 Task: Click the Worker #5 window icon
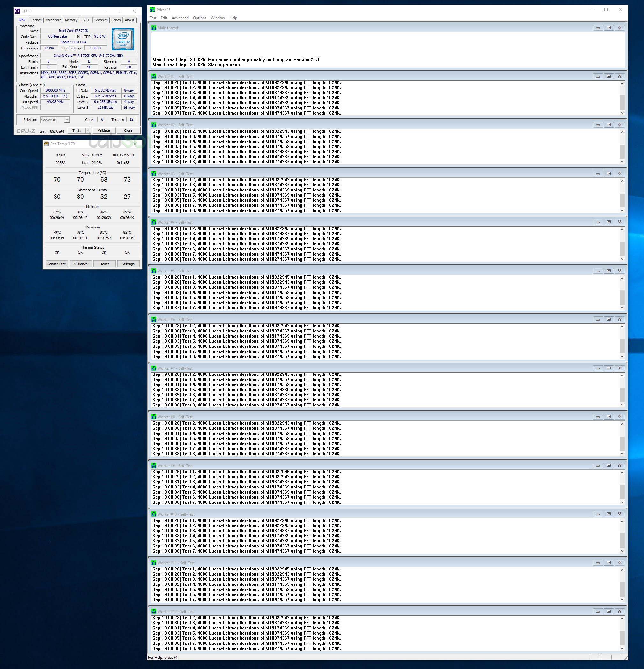(x=153, y=271)
